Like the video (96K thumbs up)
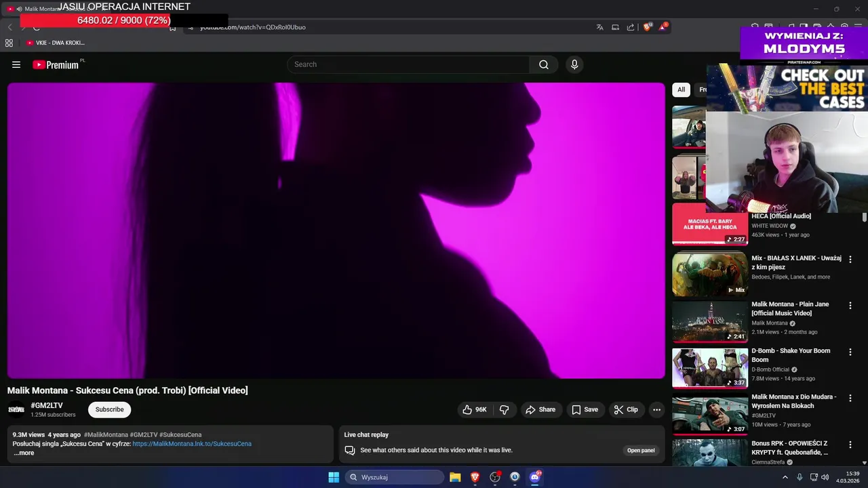This screenshot has height=488, width=868. 475,409
